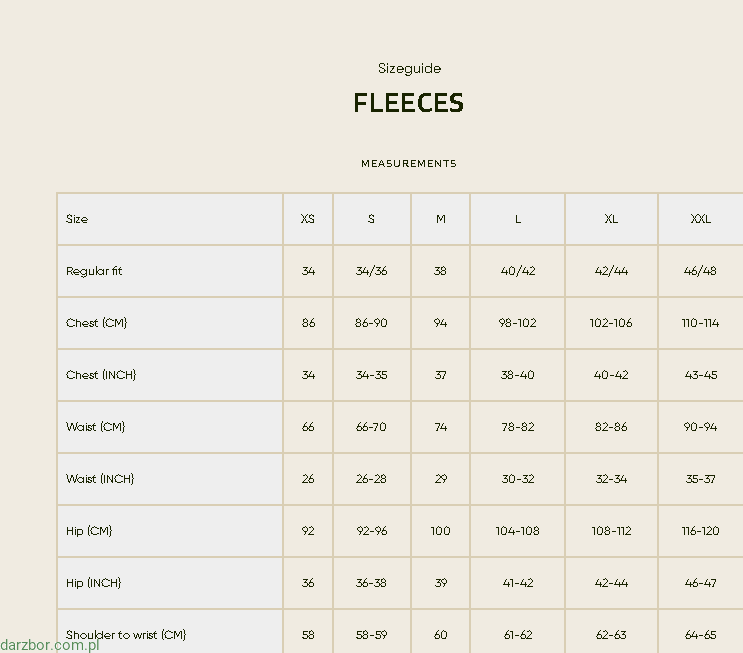Select the XL column header
Screen dimensions: 743x653
click(611, 219)
